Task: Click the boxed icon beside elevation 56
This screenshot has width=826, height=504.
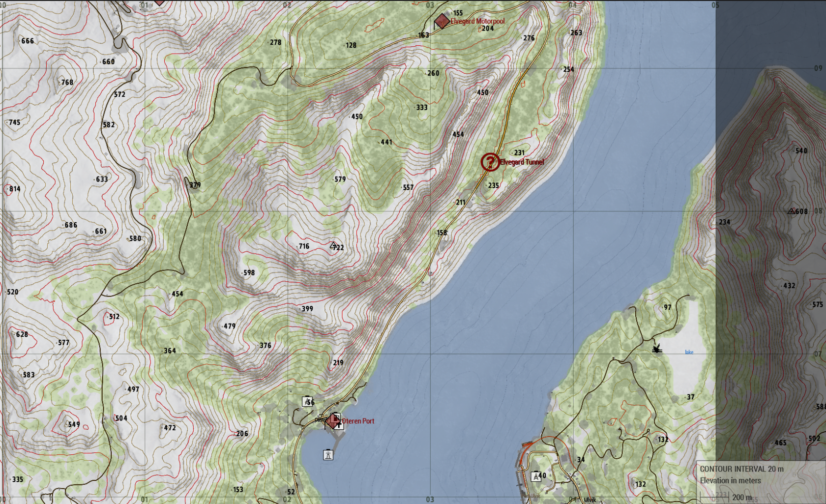Action: (x=307, y=402)
